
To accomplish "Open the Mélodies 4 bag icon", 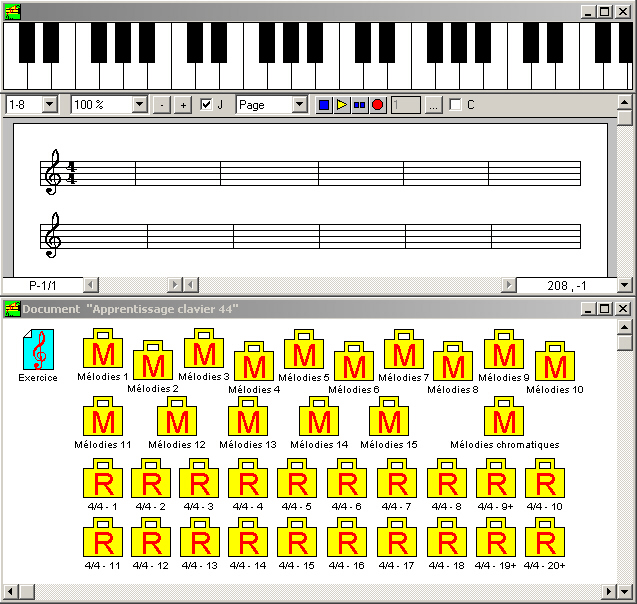I will pyautogui.click(x=254, y=361).
